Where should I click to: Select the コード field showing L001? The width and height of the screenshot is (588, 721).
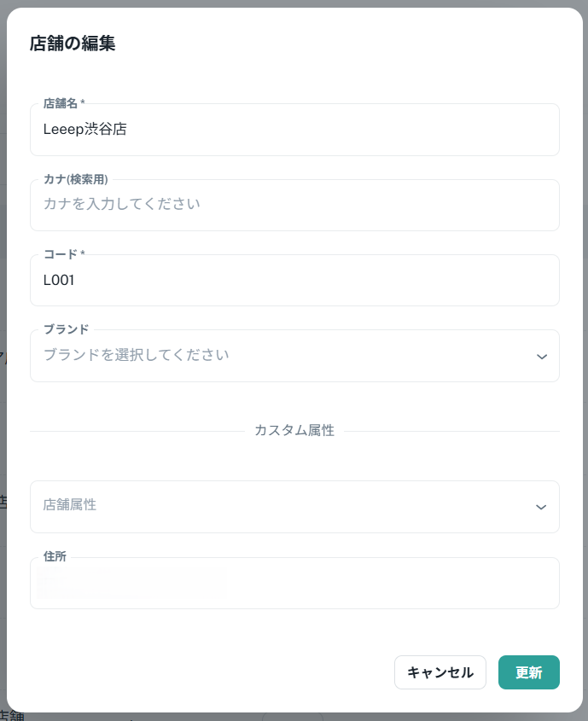(294, 280)
